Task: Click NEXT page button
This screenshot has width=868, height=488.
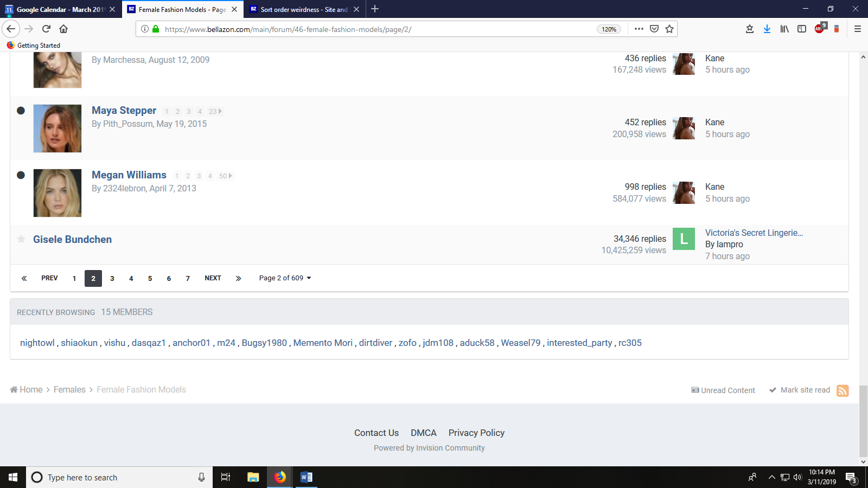Action: [x=213, y=278]
